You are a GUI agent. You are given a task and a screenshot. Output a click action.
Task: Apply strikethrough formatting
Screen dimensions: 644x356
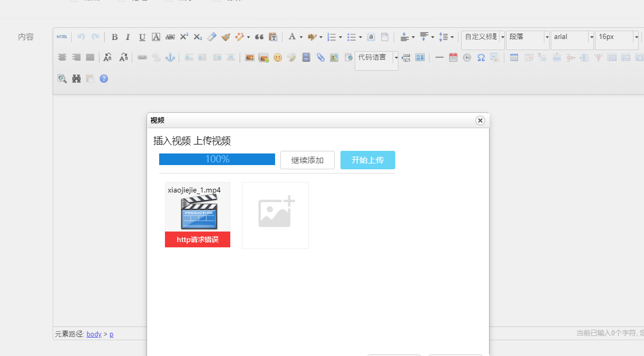pos(170,37)
